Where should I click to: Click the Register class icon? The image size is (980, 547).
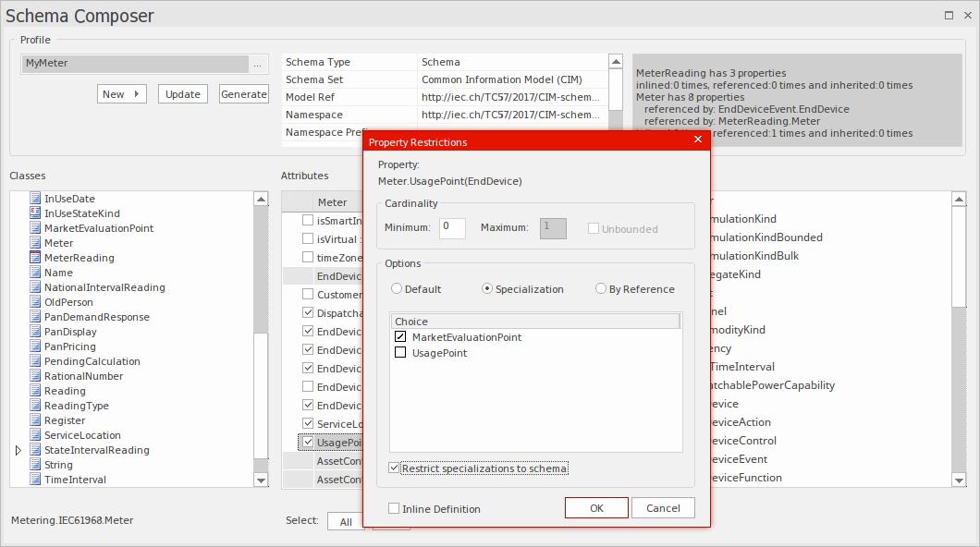coord(33,419)
